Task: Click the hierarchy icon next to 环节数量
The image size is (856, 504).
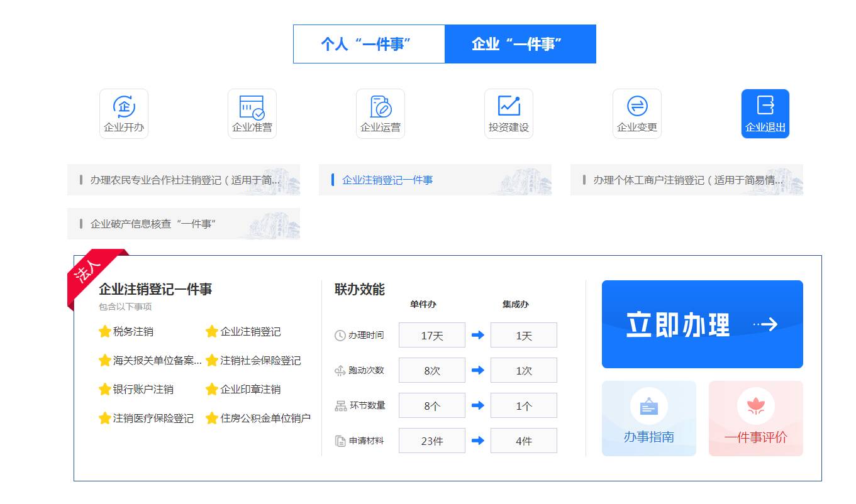Action: pyautogui.click(x=340, y=406)
